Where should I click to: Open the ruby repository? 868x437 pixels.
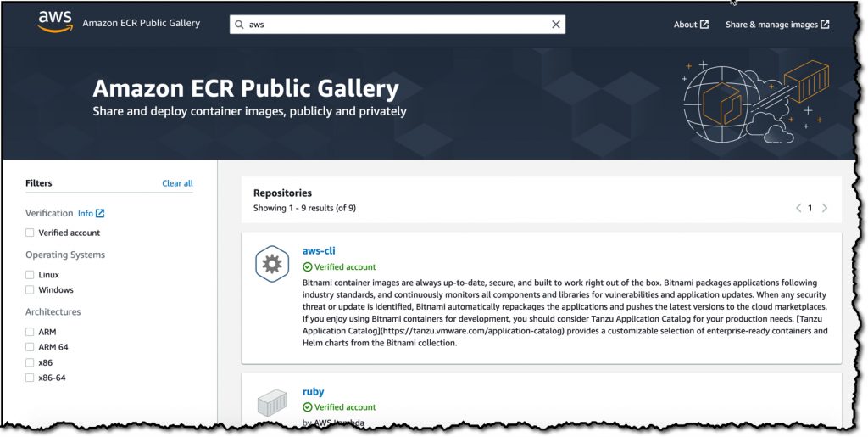click(x=314, y=391)
